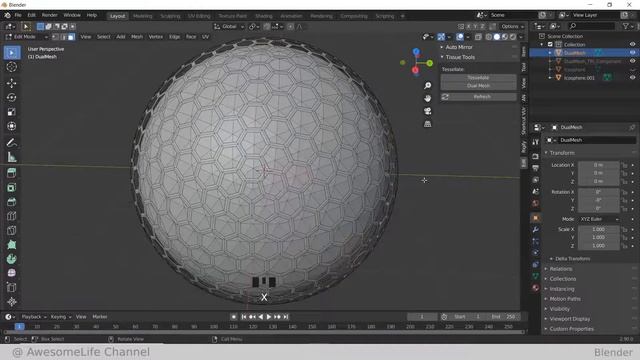Screen dimensions: 640x360
Task: Choose the Move tool
Action: coord(12,83)
